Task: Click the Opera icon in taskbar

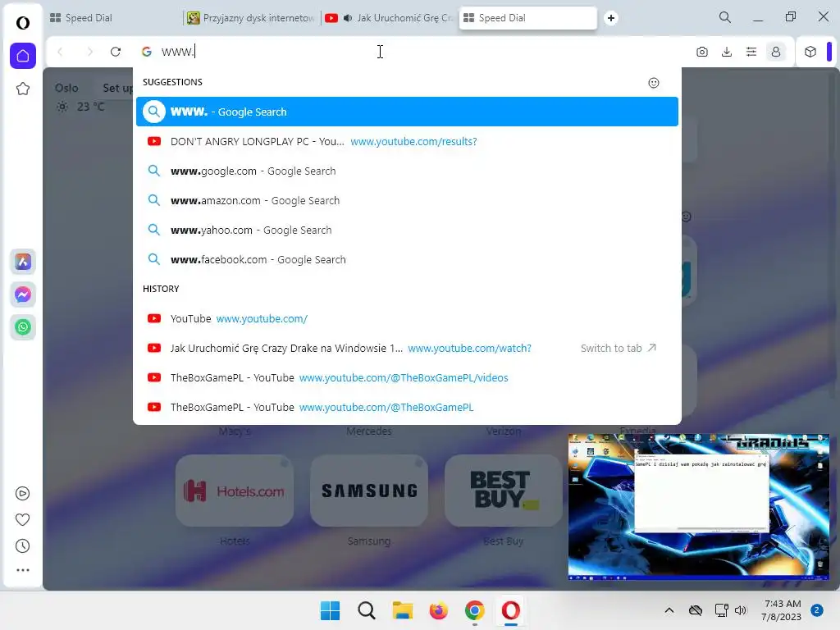Action: tap(510, 610)
